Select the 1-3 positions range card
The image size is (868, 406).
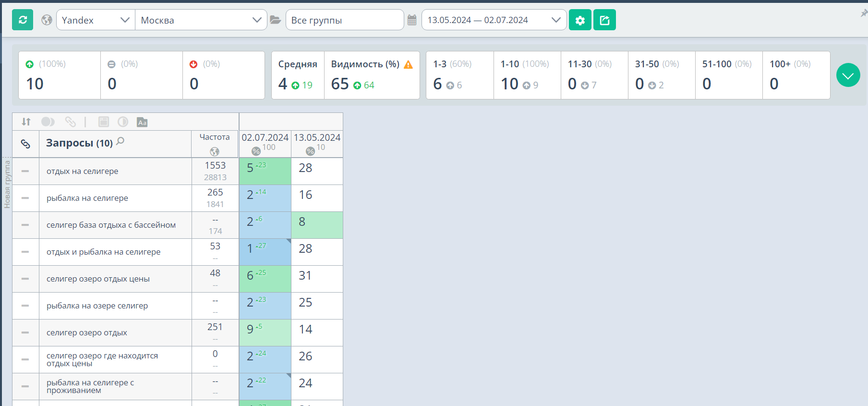pos(460,75)
